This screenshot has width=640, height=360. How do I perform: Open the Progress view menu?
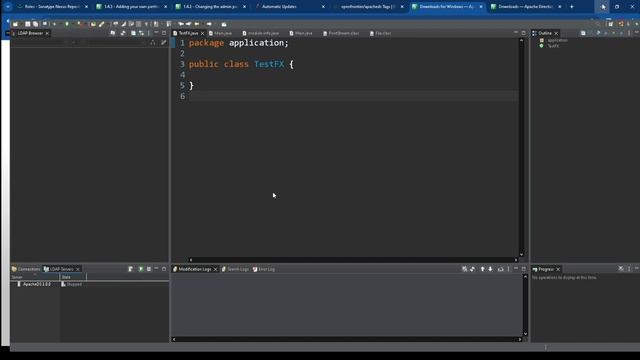pos(629,269)
